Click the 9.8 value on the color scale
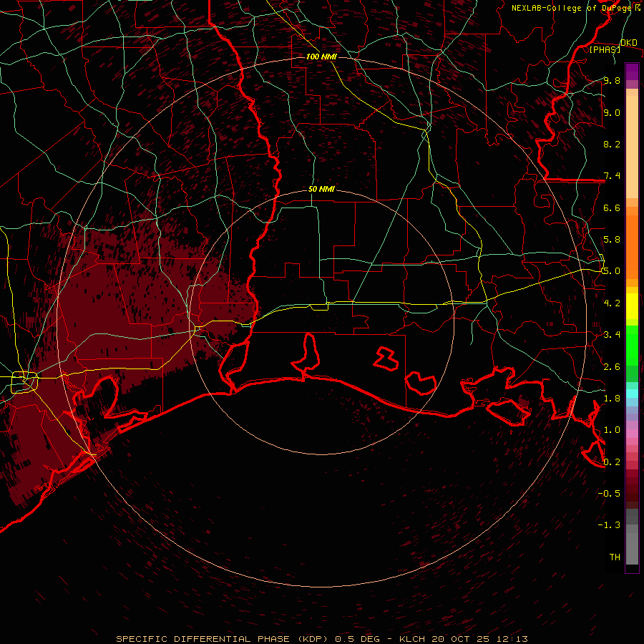The image size is (644, 644). click(x=612, y=80)
